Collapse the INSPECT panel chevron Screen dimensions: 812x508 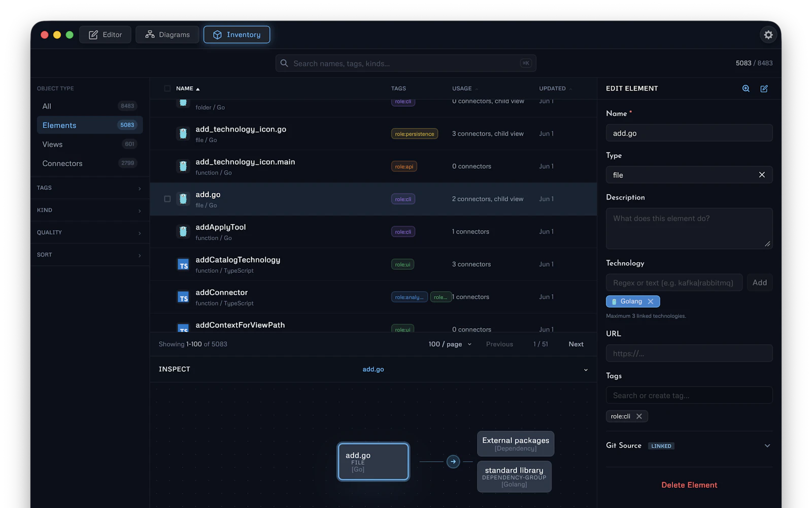(x=586, y=370)
